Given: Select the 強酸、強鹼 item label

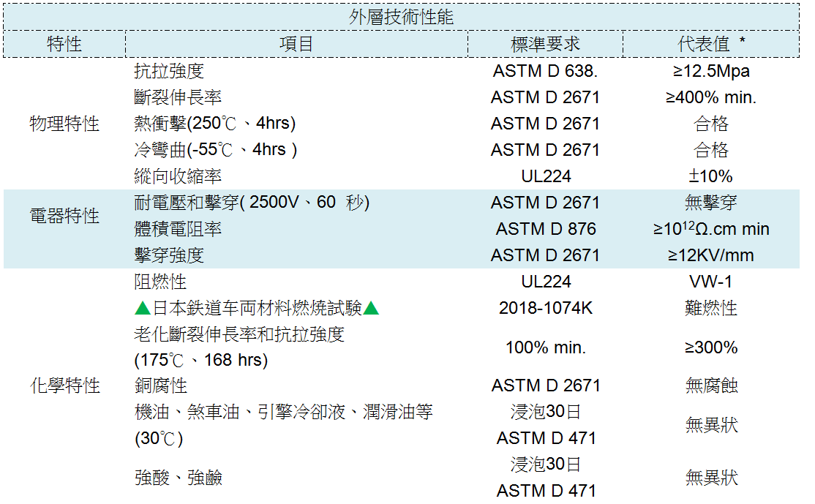Looking at the screenshot, I should (178, 478).
